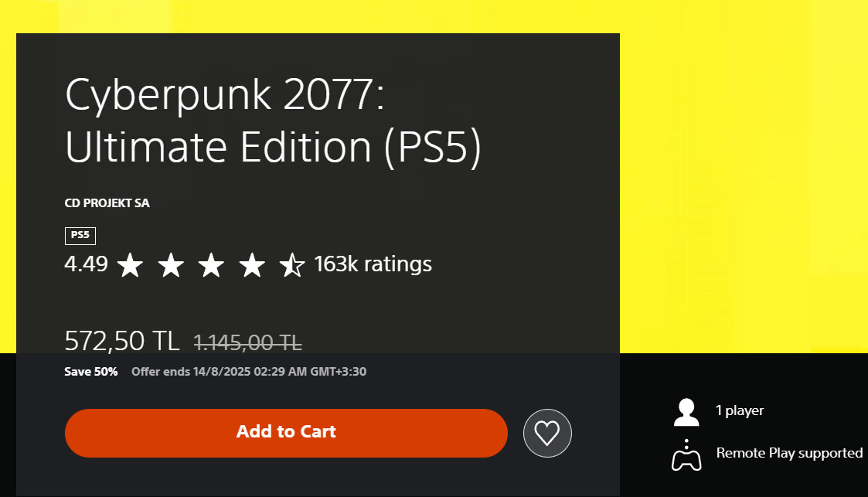The width and height of the screenshot is (868, 497).
Task: Click the first rating star
Action: (x=131, y=264)
